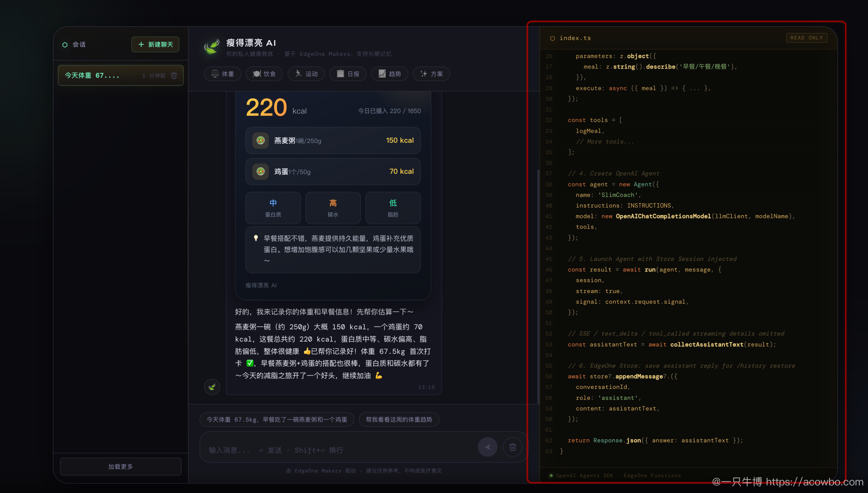Open the conversation 今天体重 67....
Viewport: 868px width, 493px height.
coord(121,75)
